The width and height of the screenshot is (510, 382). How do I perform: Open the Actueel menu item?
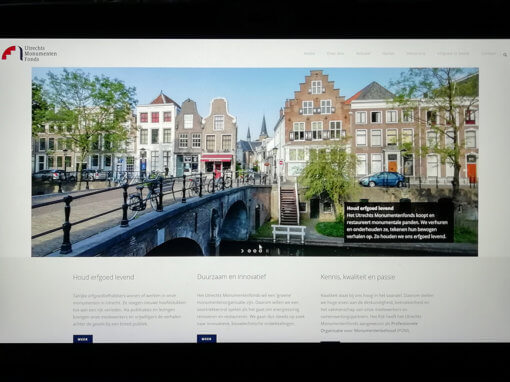pyautogui.click(x=363, y=53)
